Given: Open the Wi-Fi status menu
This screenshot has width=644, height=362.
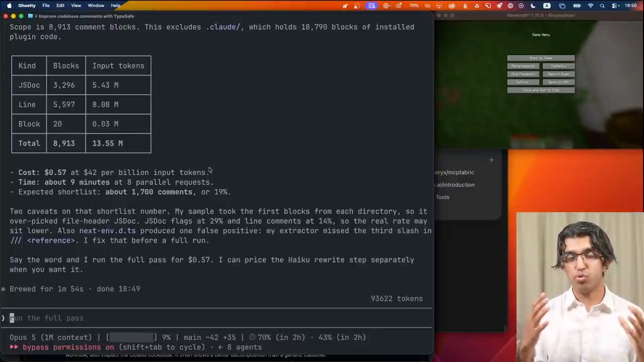Looking at the screenshot, I should coord(591,6).
